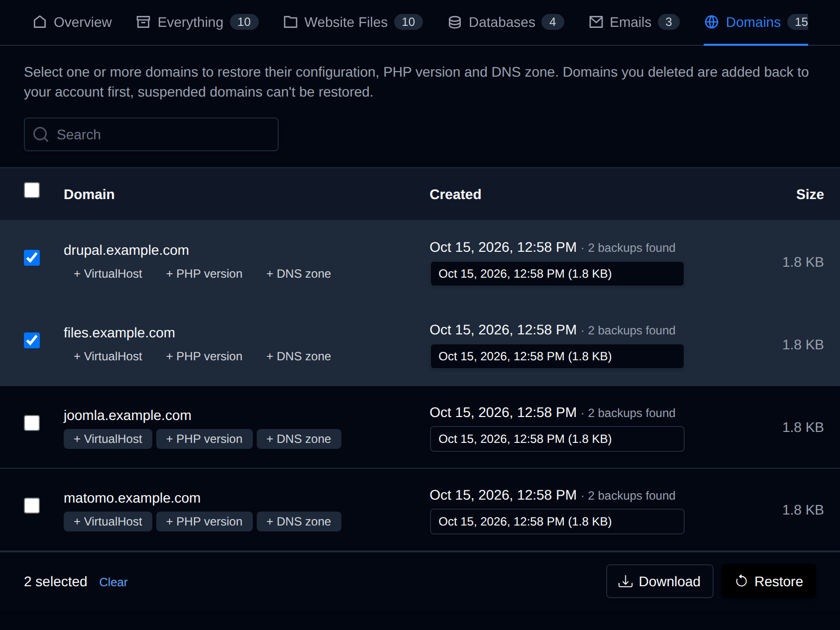The image size is (840, 630).
Task: Click PHP version tag under matomo.example.com
Action: pyautogui.click(x=205, y=522)
